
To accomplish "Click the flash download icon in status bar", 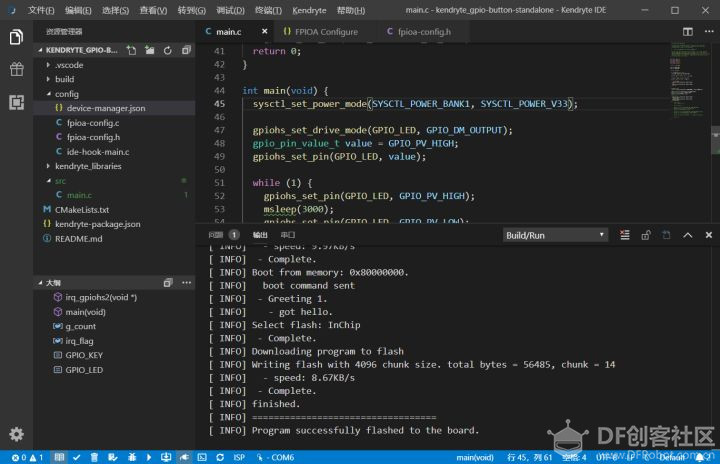I will tap(166, 457).
